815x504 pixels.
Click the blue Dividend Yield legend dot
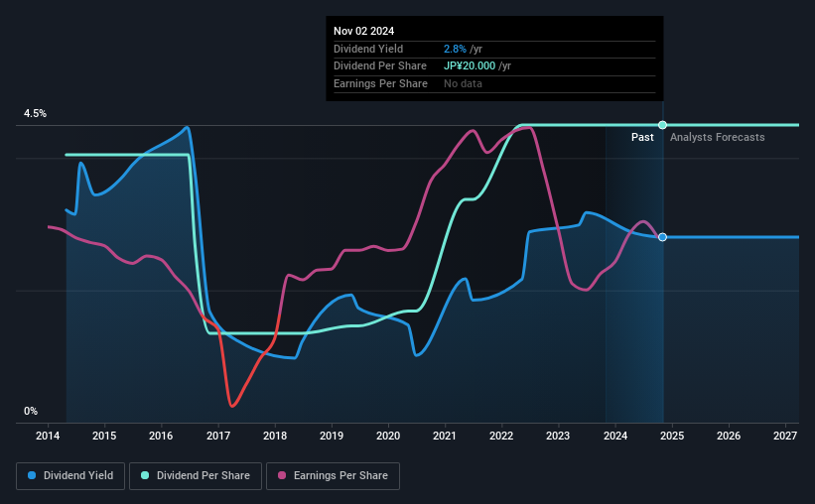click(x=32, y=475)
